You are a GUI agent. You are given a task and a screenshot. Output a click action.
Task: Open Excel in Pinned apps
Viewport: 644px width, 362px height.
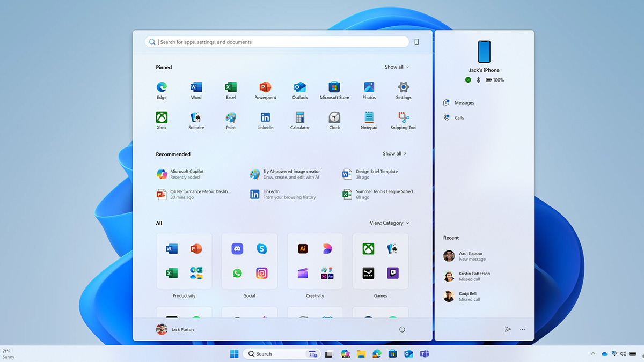click(231, 90)
